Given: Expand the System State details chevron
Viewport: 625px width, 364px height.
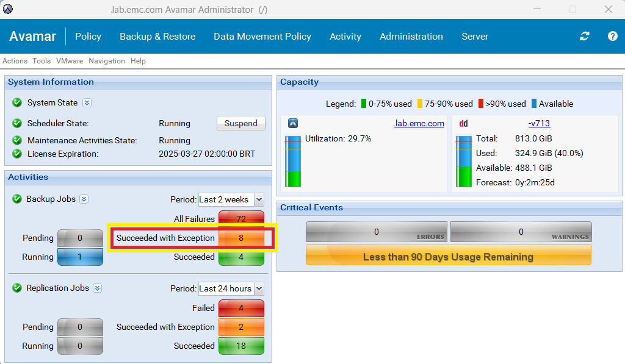Looking at the screenshot, I should point(87,103).
